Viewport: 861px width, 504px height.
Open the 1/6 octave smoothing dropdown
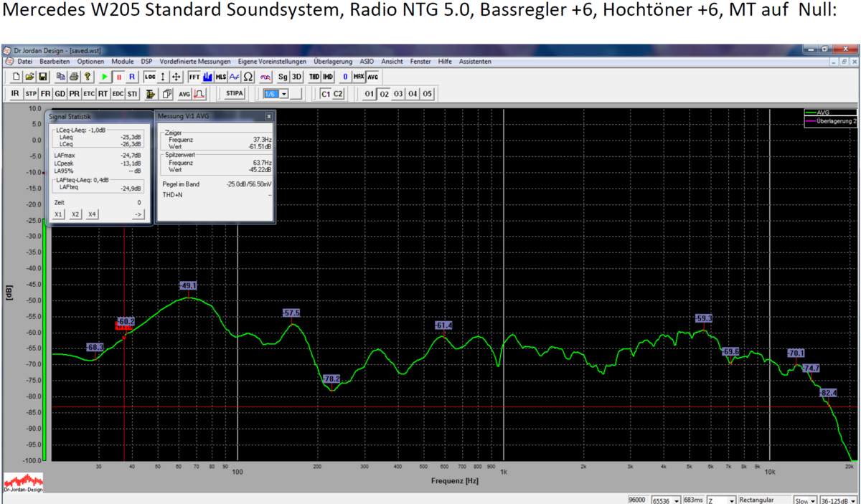coord(284,94)
